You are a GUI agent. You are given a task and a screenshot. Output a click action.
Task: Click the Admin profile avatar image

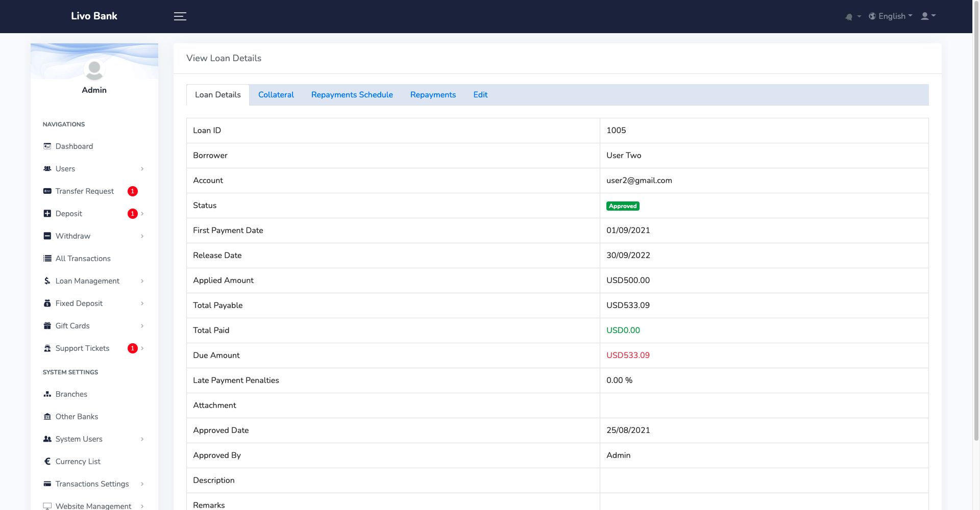[x=94, y=70]
